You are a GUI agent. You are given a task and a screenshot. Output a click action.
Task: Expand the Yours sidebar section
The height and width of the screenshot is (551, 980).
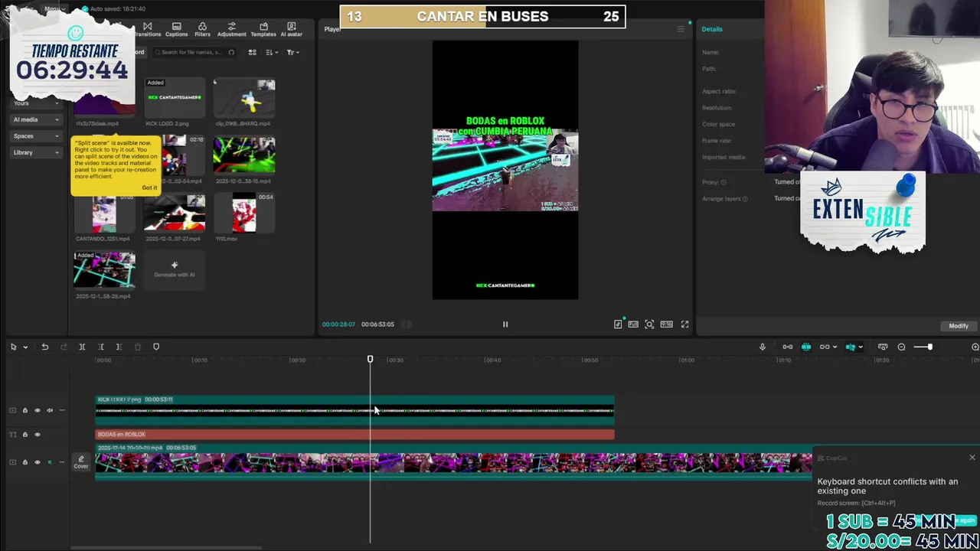(36, 103)
